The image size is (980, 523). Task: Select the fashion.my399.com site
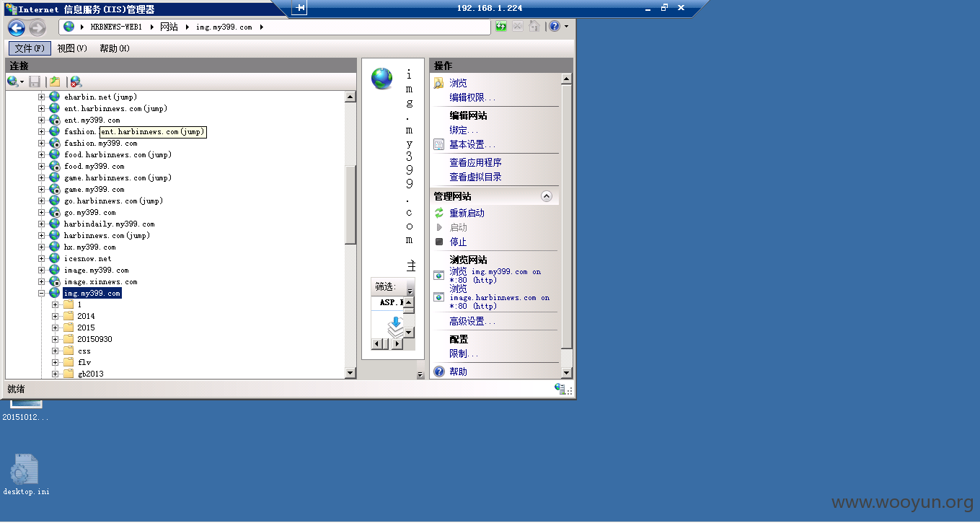tap(100, 143)
